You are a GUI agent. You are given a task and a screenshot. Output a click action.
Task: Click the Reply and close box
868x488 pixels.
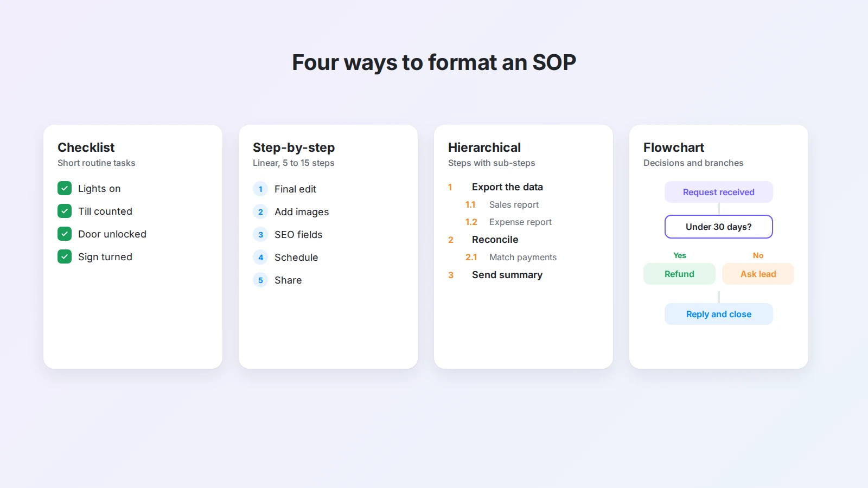[x=719, y=314]
